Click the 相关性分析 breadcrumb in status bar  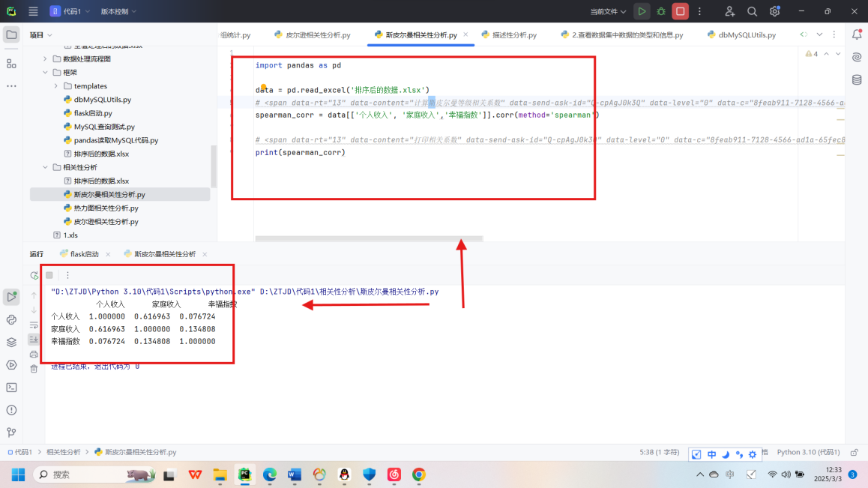point(64,452)
